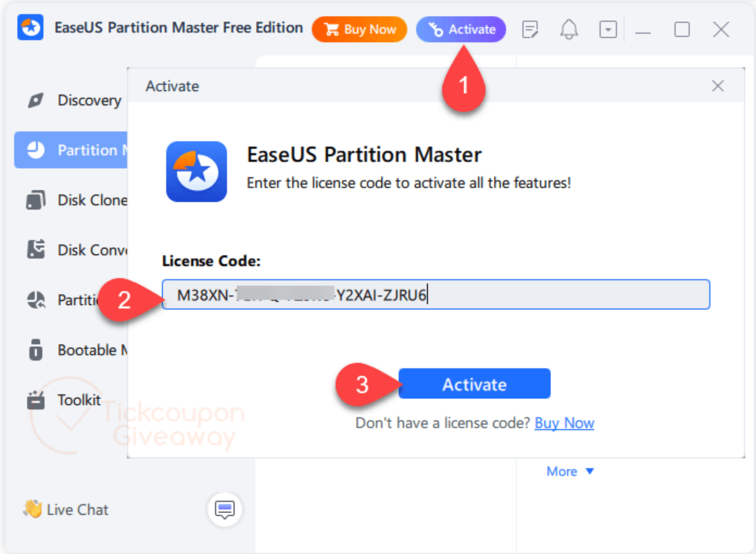Open the notifications bell icon
This screenshot has height=554, width=756.
tap(569, 29)
